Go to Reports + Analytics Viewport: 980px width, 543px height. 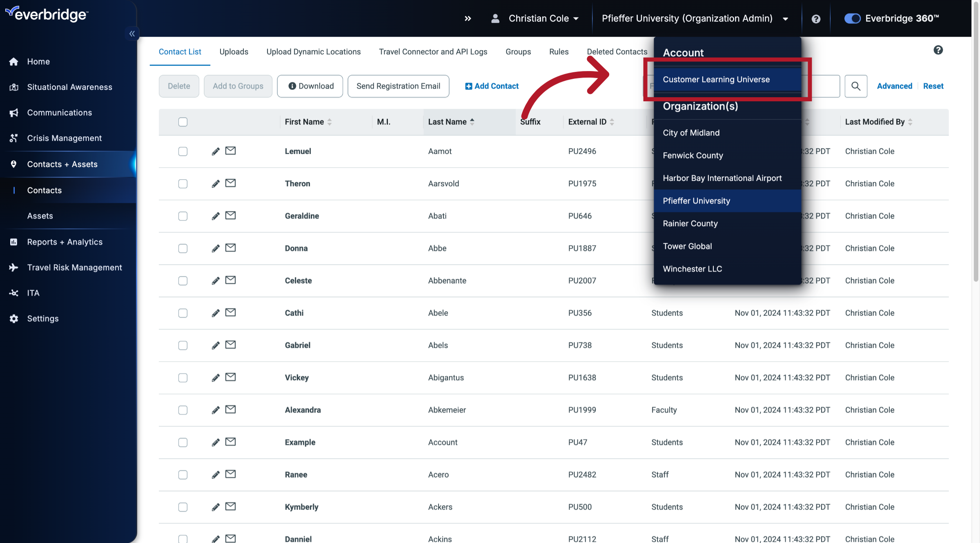tap(65, 242)
